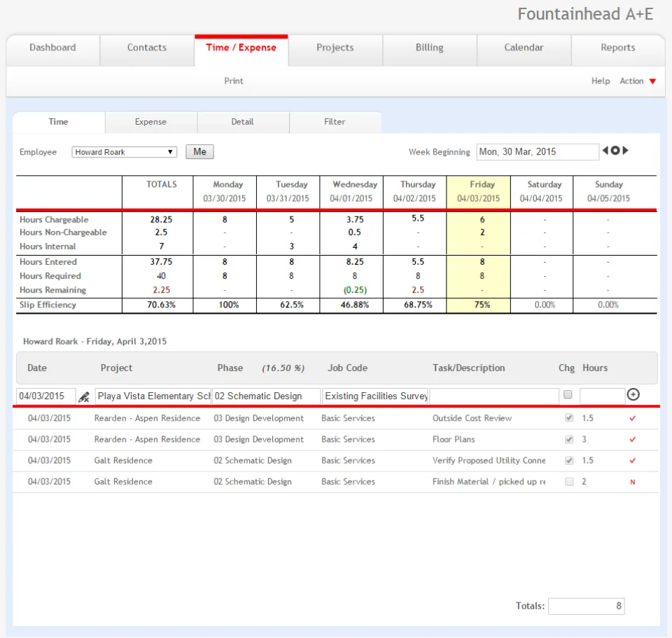Expand the Action menu red arrow
This screenshot has width=672, height=638.
652,81
